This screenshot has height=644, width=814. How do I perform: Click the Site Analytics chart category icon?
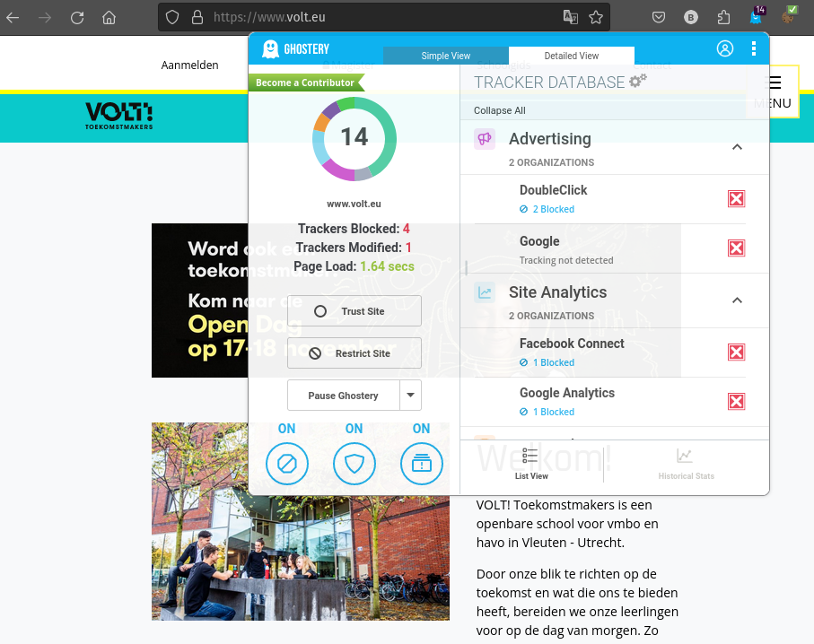click(x=485, y=292)
